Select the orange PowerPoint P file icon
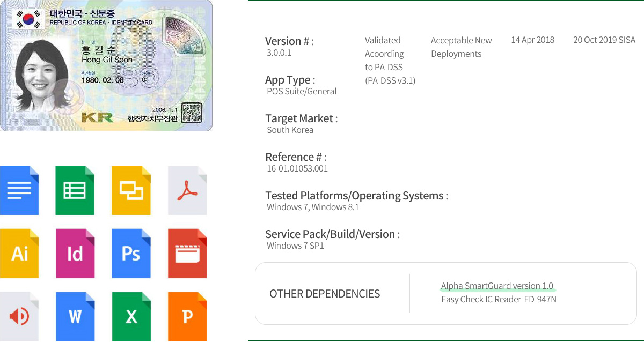Screen dimensions: 644x342 tap(187, 316)
